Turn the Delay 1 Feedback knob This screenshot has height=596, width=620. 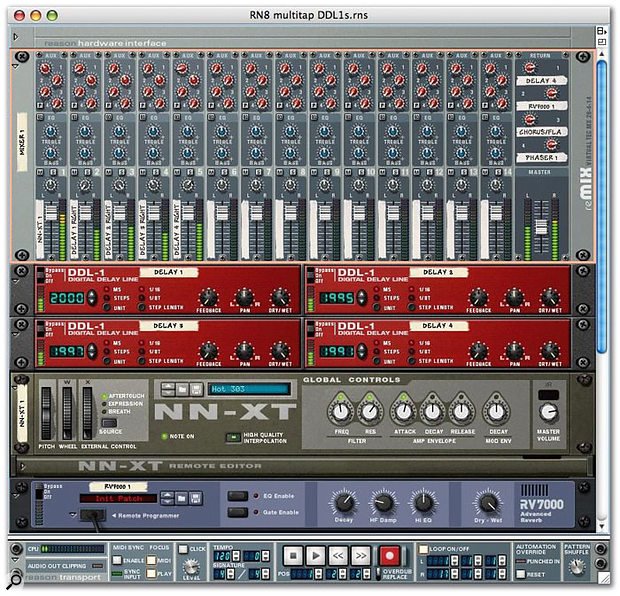[208, 297]
